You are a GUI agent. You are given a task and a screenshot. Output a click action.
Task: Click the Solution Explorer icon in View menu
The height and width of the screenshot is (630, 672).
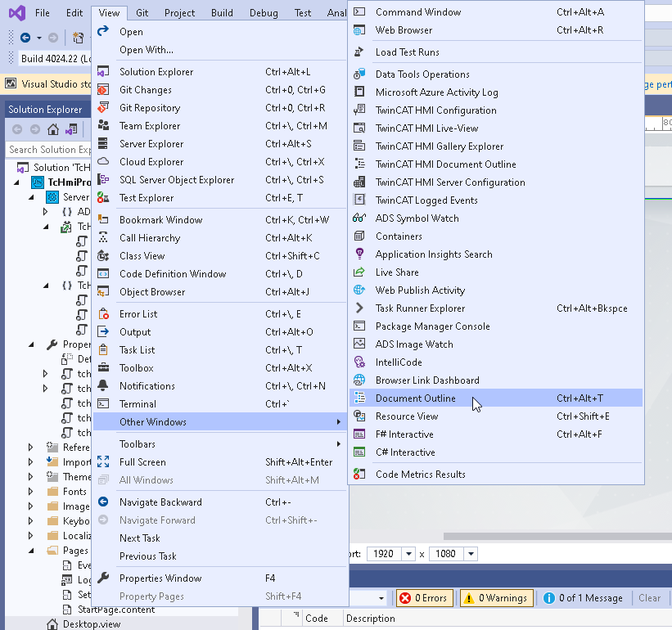click(x=103, y=71)
